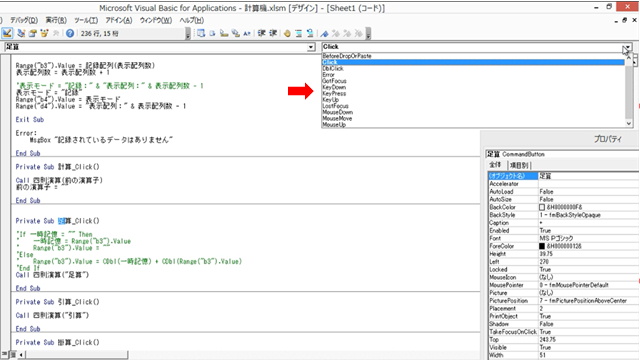Screen dimensions: 640x360
Task: Open the ウィンドウ(W) menu
Action: click(156, 20)
